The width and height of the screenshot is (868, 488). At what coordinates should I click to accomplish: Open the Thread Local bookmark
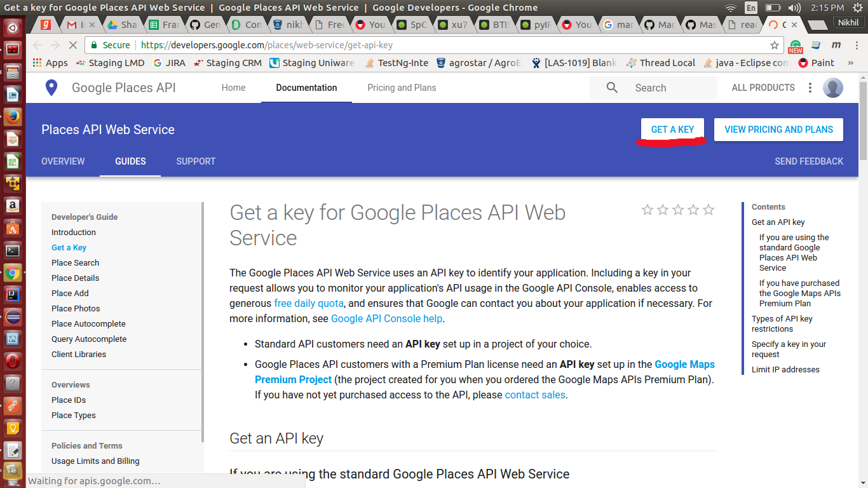[x=661, y=63]
